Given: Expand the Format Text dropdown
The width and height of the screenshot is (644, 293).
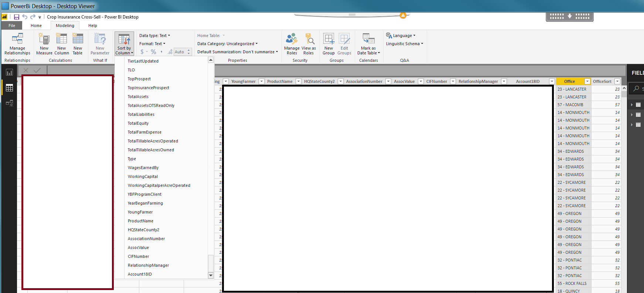Looking at the screenshot, I should click(152, 44).
